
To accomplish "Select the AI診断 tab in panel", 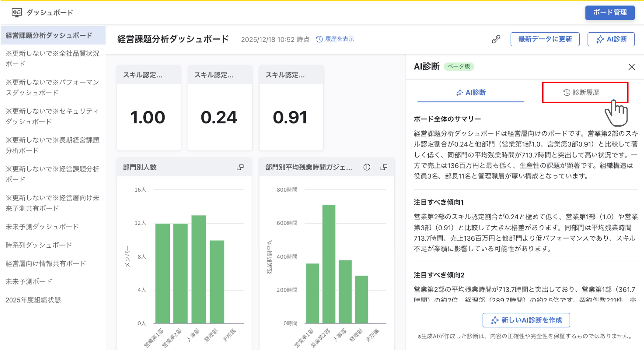I will click(471, 92).
